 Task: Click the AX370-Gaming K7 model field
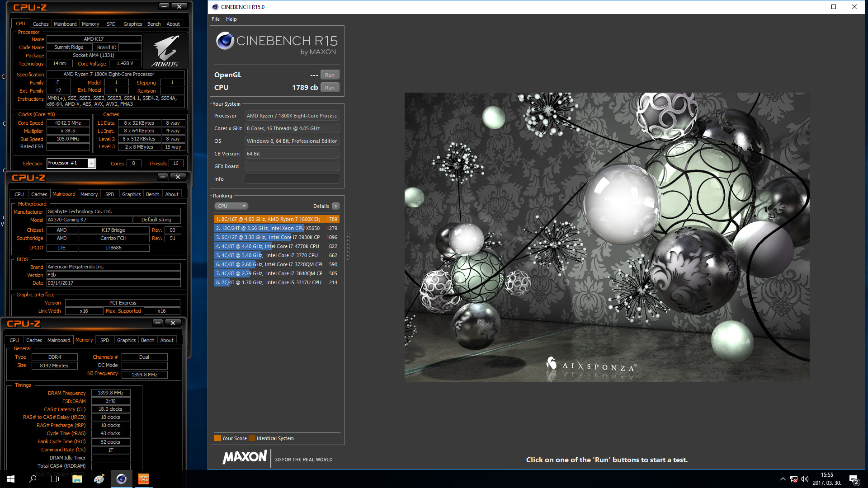tap(90, 220)
